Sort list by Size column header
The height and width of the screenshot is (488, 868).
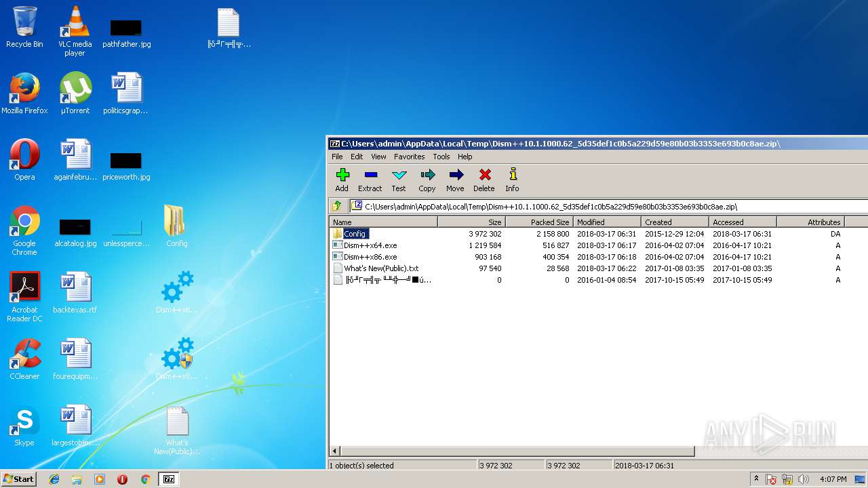pyautogui.click(x=472, y=222)
